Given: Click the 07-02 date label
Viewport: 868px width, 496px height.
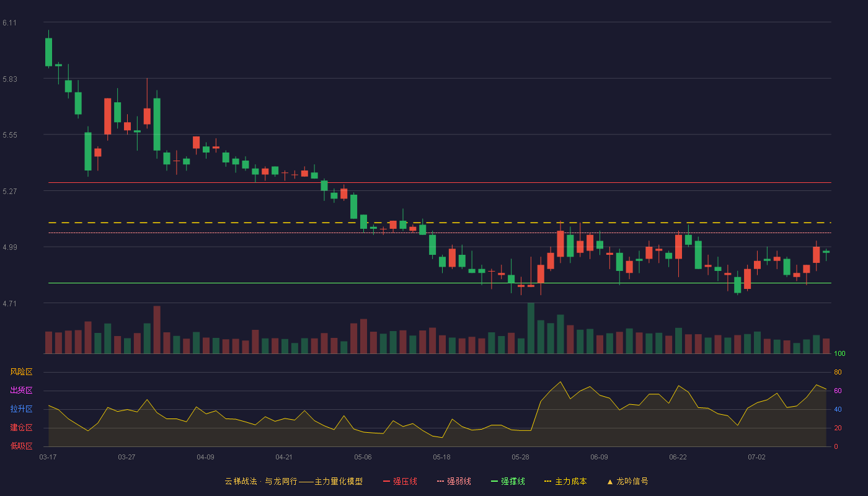Looking at the screenshot, I should coord(756,457).
